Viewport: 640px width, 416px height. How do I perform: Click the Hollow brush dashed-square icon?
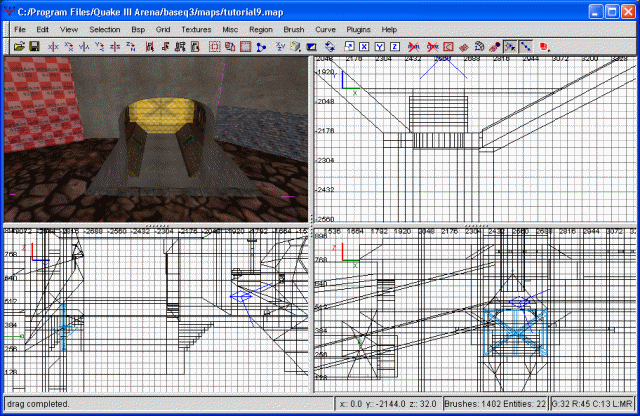[214, 47]
